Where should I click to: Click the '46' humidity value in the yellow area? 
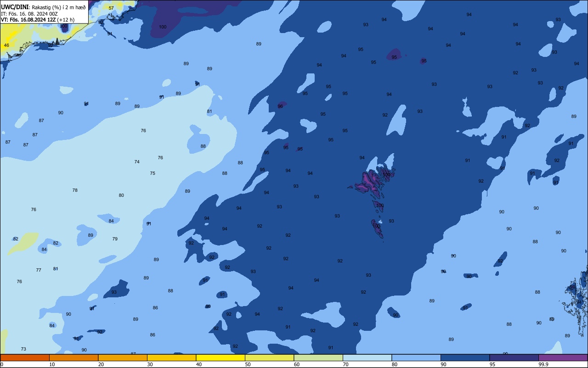tap(6, 45)
